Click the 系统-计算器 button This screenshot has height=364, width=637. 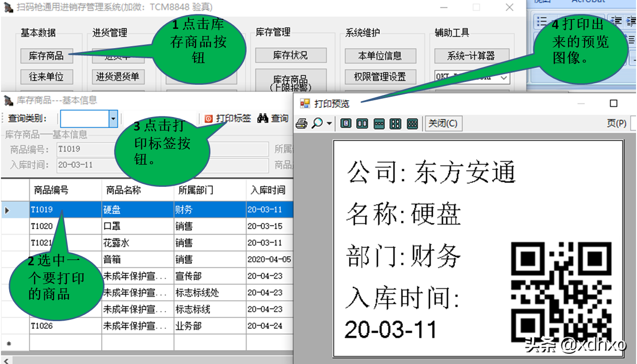[x=471, y=56]
